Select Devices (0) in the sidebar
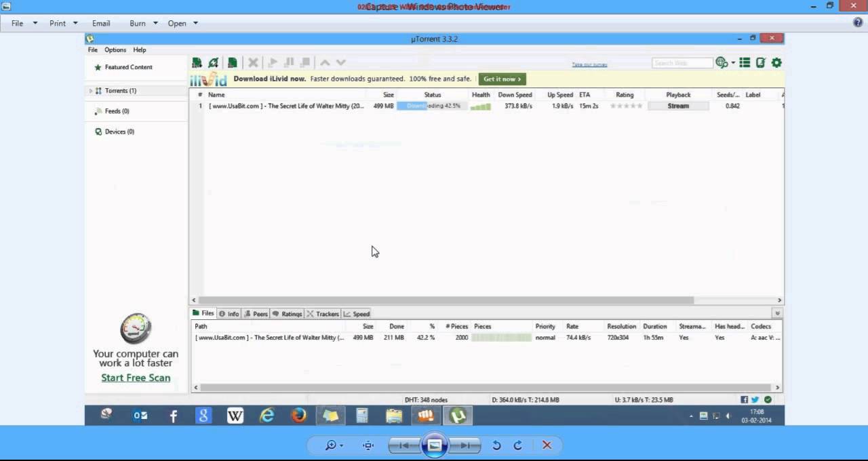868x461 pixels. [x=119, y=132]
